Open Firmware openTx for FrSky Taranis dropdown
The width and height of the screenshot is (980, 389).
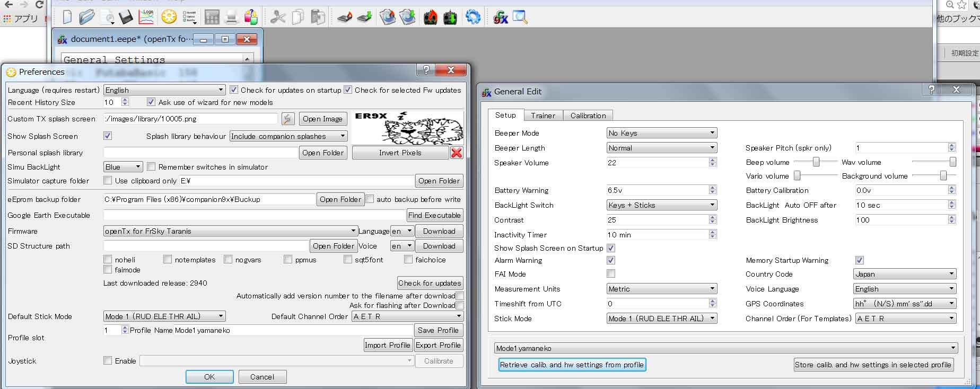coord(230,231)
